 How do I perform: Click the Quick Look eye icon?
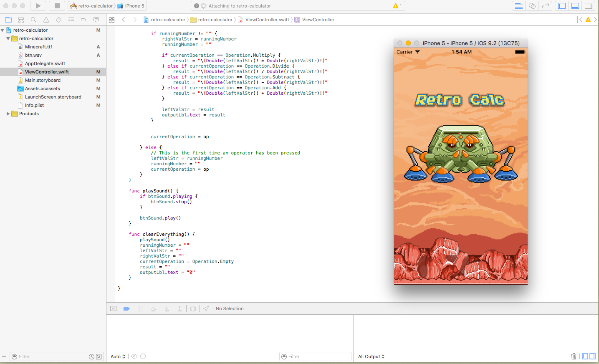coord(134,356)
